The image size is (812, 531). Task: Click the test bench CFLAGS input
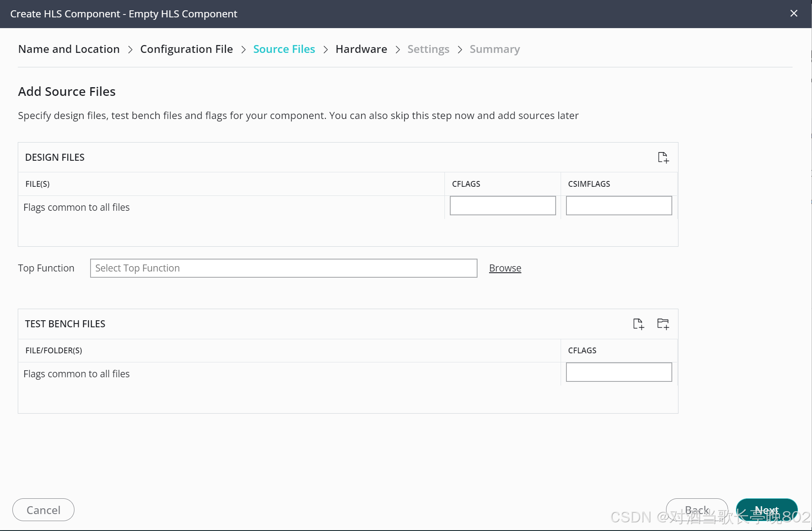619,372
